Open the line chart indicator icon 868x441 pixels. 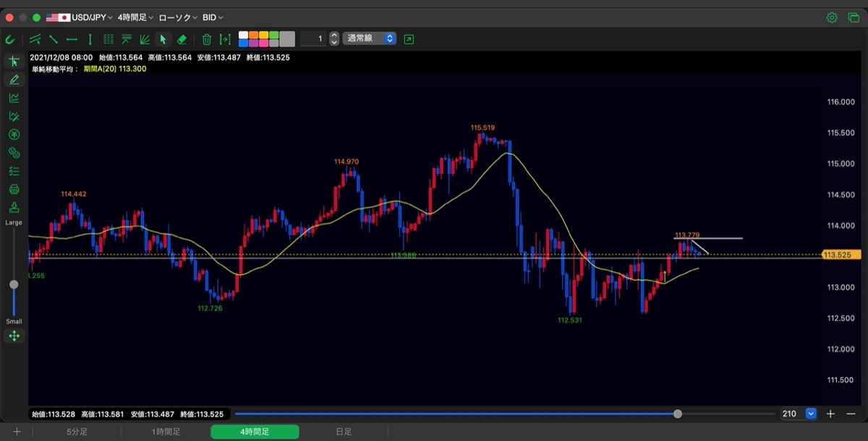(14, 98)
